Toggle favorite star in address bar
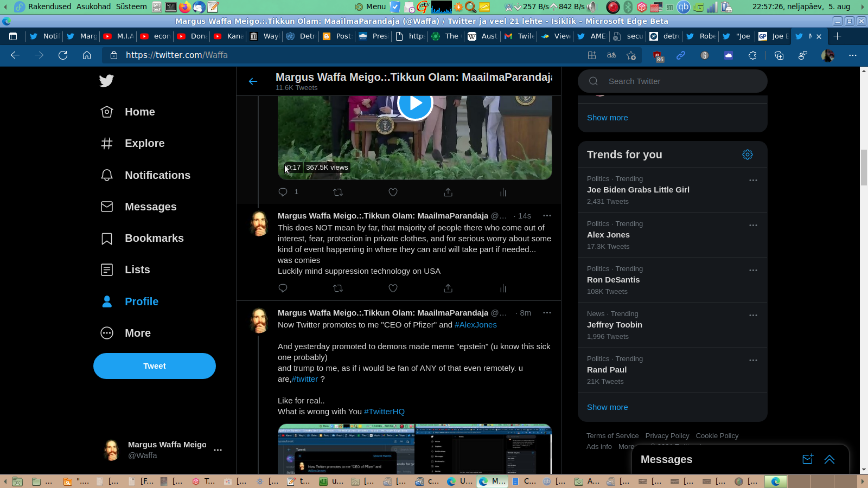Image resolution: width=868 pixels, height=488 pixels. (631, 55)
